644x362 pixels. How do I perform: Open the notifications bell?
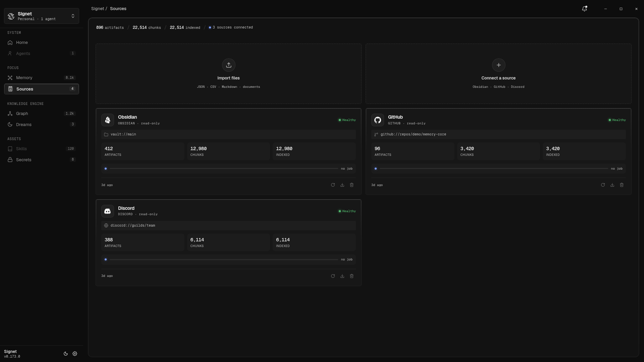click(x=584, y=9)
